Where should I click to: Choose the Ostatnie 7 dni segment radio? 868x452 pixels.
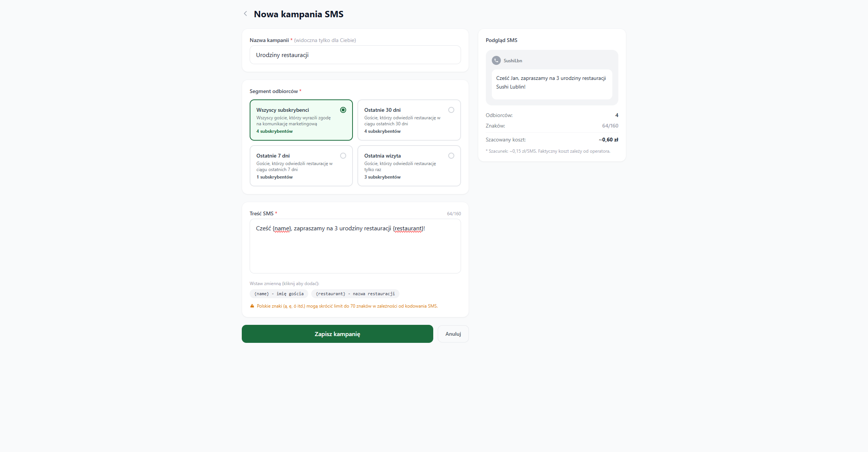[343, 156]
